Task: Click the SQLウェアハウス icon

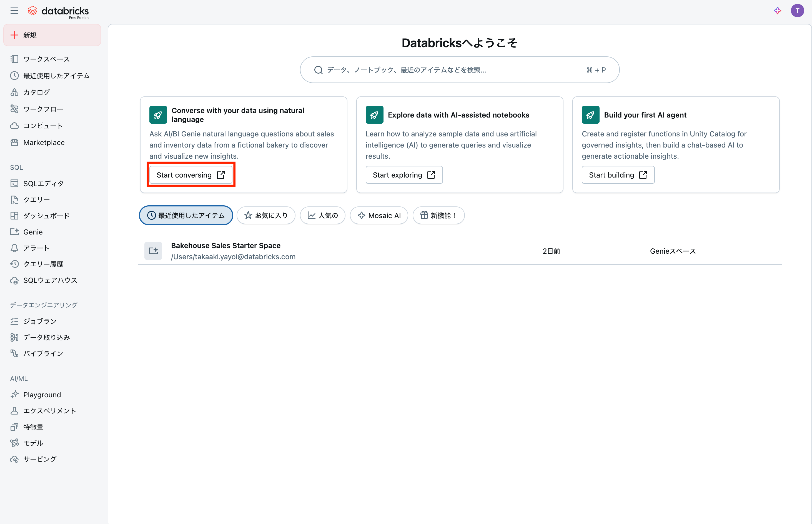Action: pos(14,280)
